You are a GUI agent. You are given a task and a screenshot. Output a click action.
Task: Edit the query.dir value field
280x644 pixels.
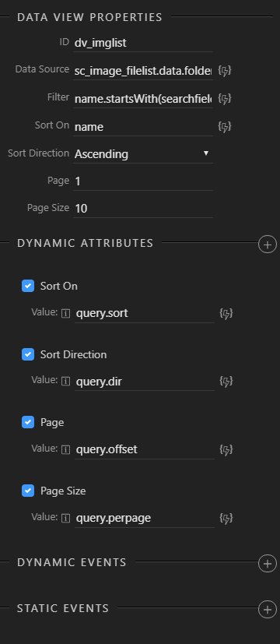(145, 382)
